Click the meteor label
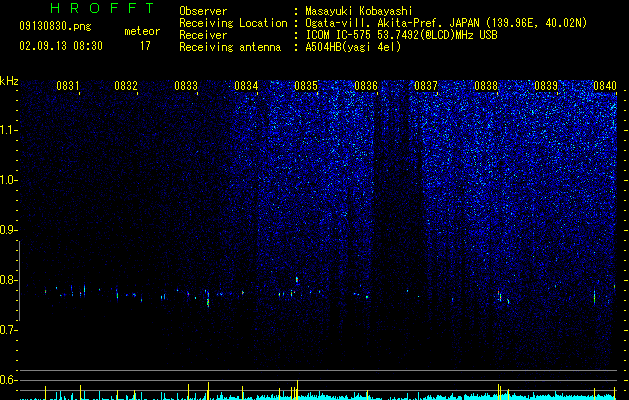The height and width of the screenshot is (400, 629). coord(142,31)
